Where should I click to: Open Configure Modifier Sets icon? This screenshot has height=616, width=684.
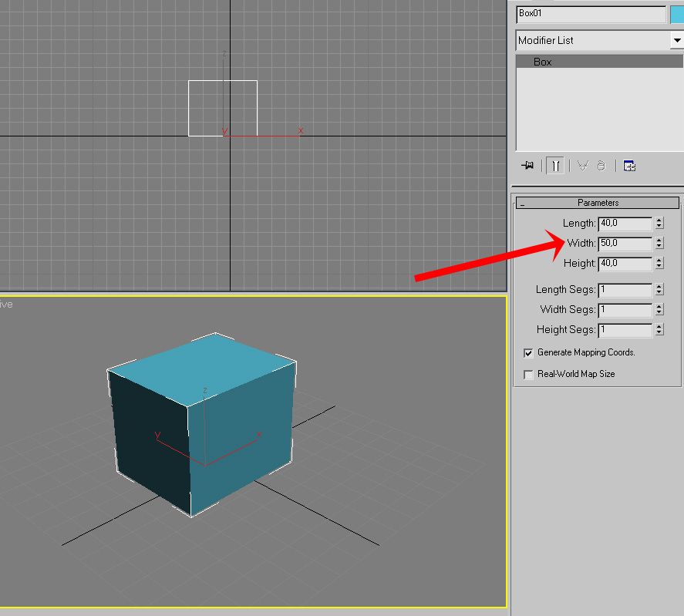point(629,166)
